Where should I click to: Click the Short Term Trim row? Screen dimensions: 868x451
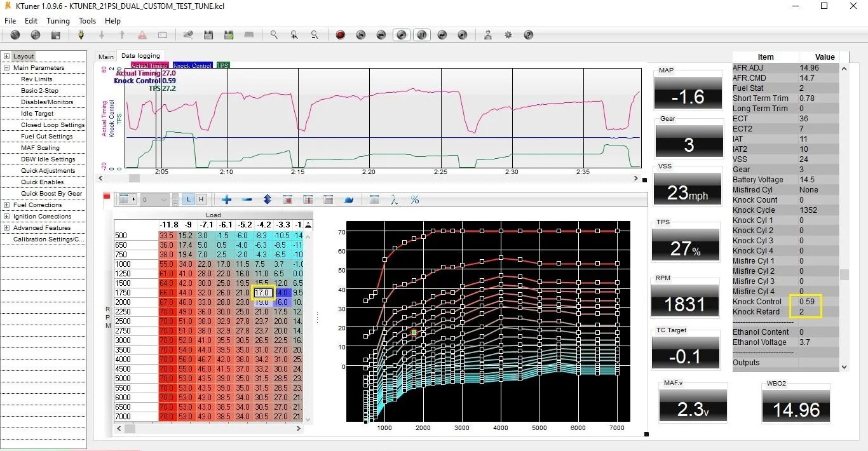(x=786, y=98)
